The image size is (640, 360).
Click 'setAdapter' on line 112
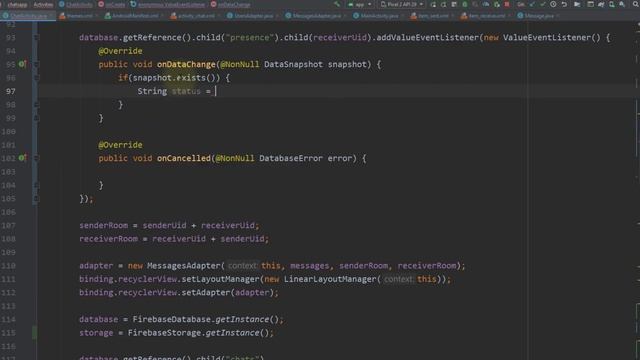click(206, 293)
